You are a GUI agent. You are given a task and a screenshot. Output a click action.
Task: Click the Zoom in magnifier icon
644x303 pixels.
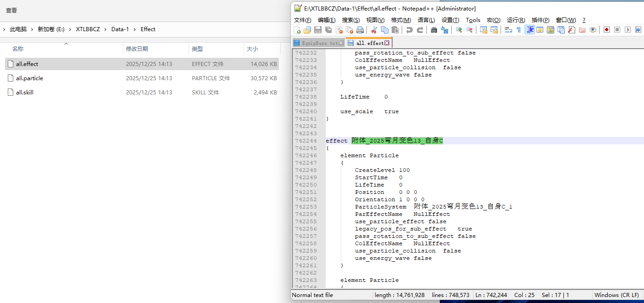coord(458,30)
